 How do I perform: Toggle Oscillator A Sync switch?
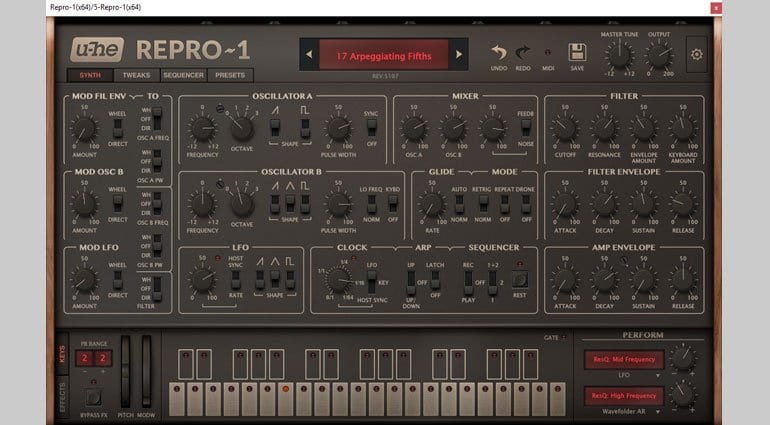(x=371, y=128)
